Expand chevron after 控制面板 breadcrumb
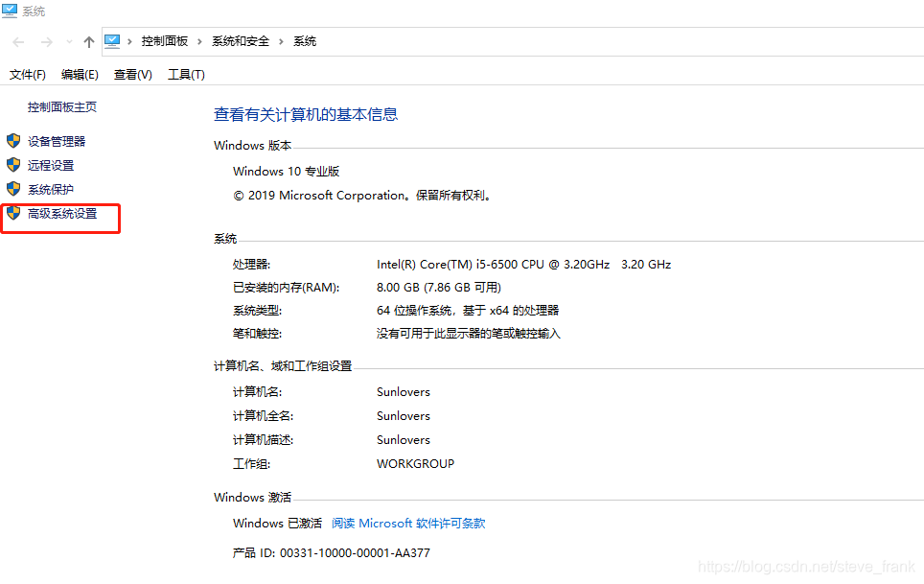The width and height of the screenshot is (924, 584). click(x=199, y=41)
